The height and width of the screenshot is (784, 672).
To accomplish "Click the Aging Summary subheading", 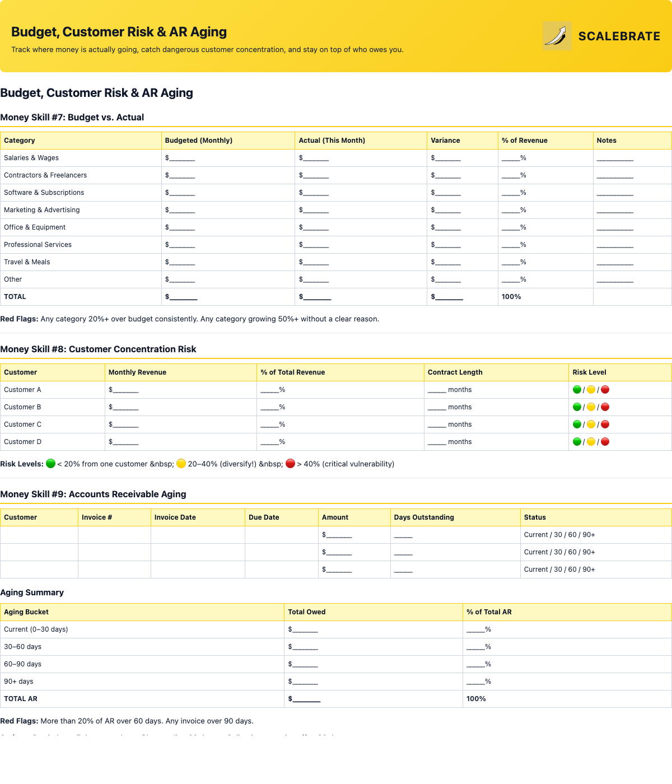I will click(x=32, y=592).
